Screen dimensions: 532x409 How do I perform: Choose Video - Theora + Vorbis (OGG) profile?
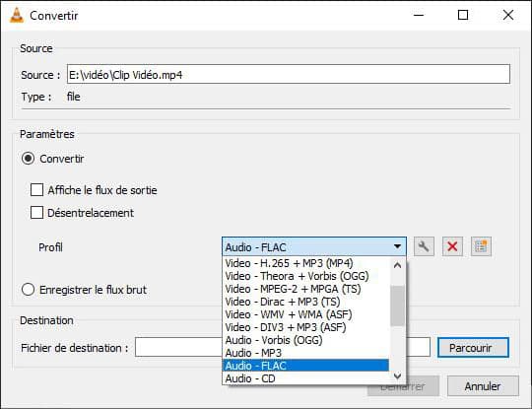[305, 276]
